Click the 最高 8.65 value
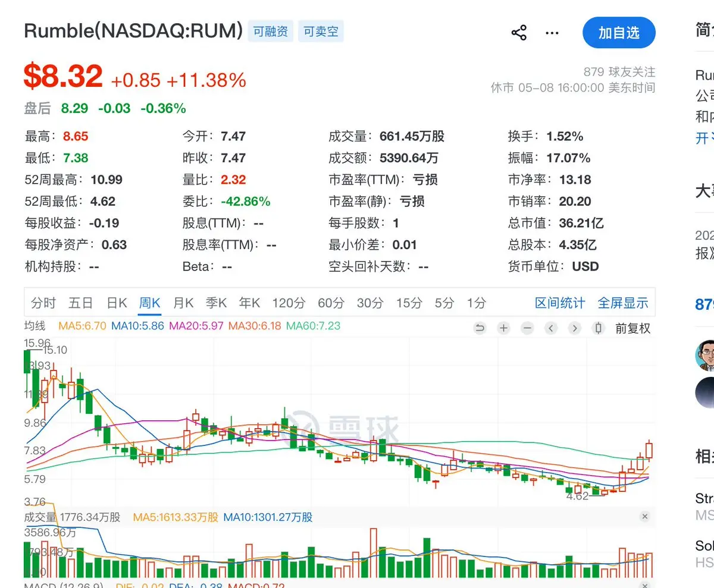Screen dimensions: 714x588 76,136
